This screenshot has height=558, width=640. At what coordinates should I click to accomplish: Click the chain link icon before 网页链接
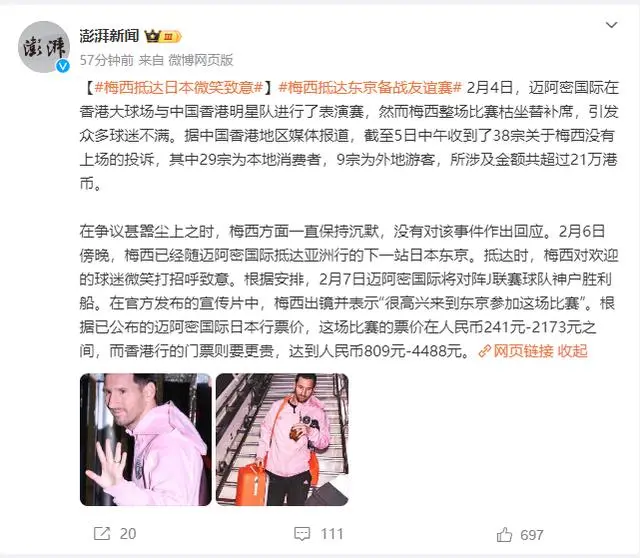click(x=484, y=351)
